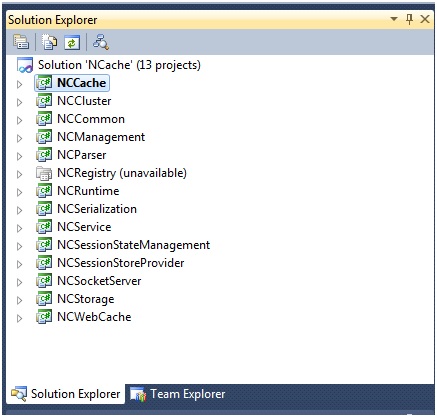Expand the NCParser project node
This screenshot has width=437, height=417.
coord(19,156)
